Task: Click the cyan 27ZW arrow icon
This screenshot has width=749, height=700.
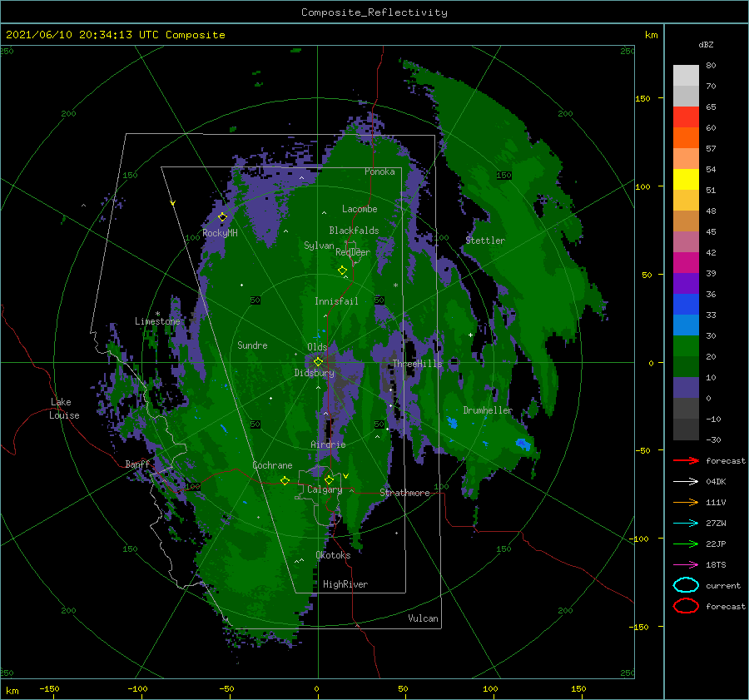Action: [686, 523]
